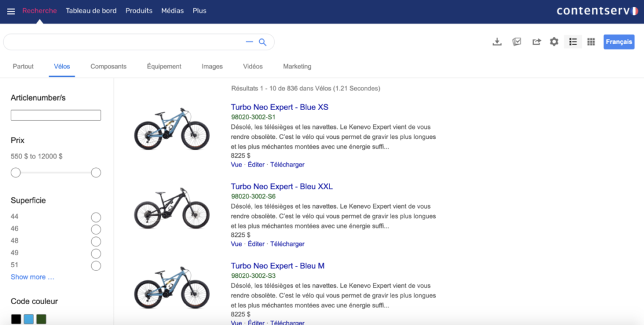
Task: Choose the black color swatch
Action: click(16, 319)
